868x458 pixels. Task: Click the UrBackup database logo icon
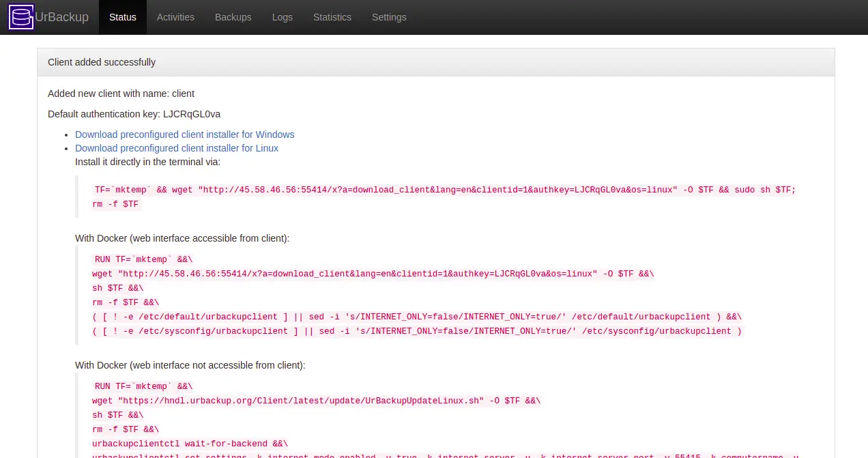coord(21,17)
